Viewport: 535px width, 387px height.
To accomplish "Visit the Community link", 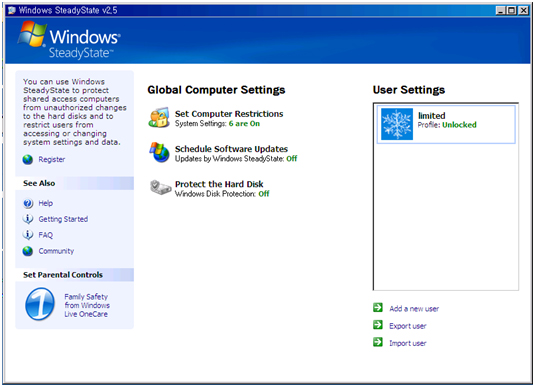I will (56, 251).
